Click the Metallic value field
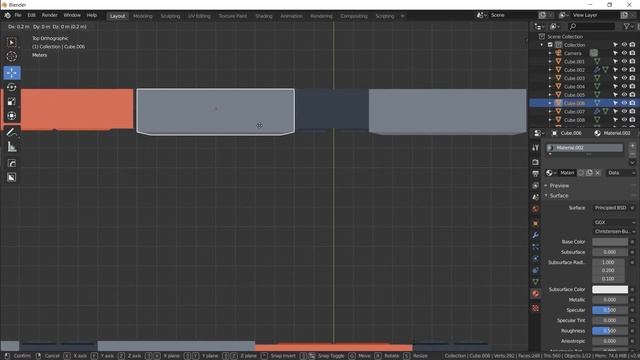This screenshot has width=640, height=360. (x=610, y=300)
